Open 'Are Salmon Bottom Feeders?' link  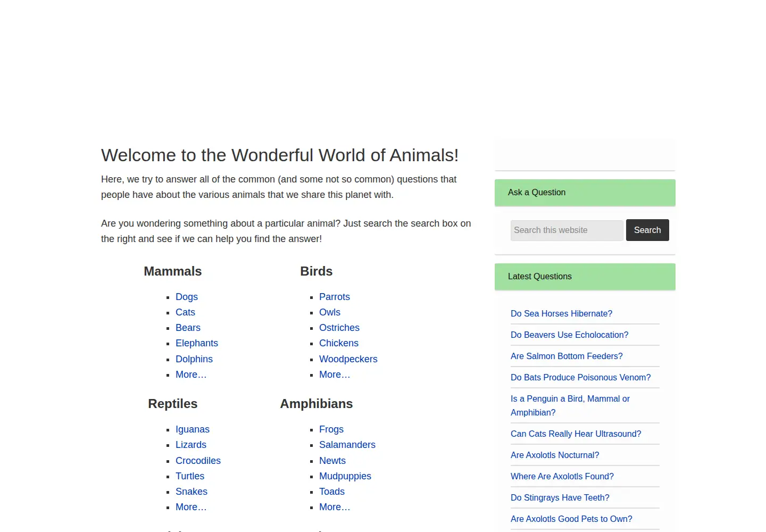pyautogui.click(x=567, y=356)
